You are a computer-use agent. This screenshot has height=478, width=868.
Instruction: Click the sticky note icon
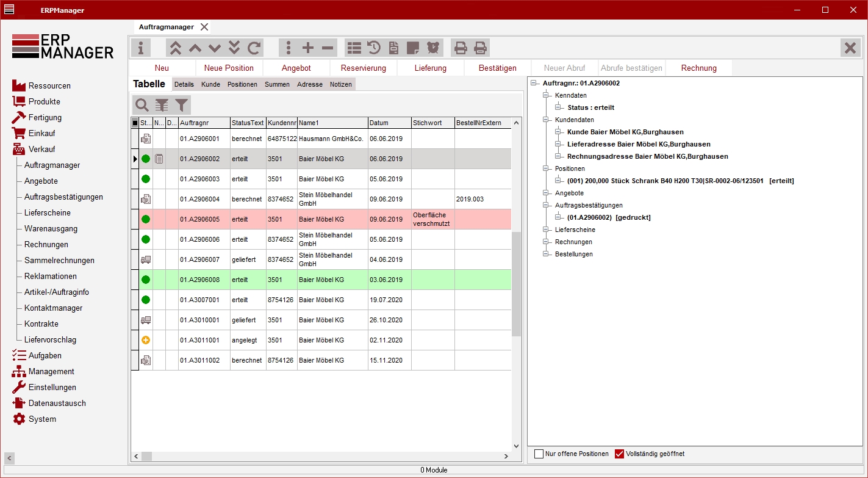click(x=413, y=48)
